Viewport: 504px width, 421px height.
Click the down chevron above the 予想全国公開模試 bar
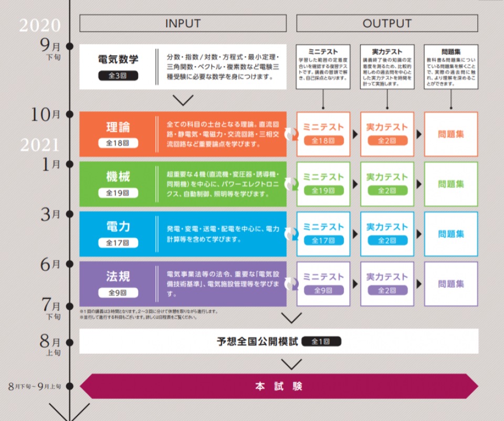[x=291, y=318]
